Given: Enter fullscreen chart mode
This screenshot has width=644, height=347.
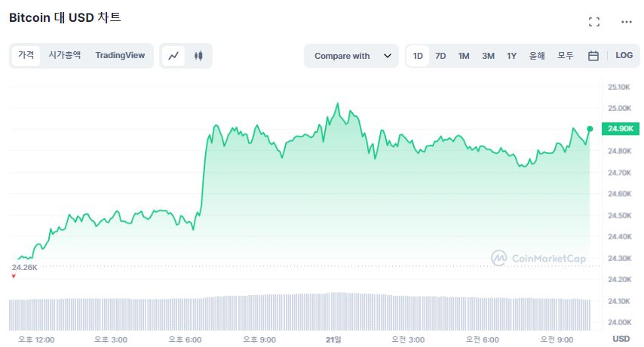Looking at the screenshot, I should pos(594,22).
